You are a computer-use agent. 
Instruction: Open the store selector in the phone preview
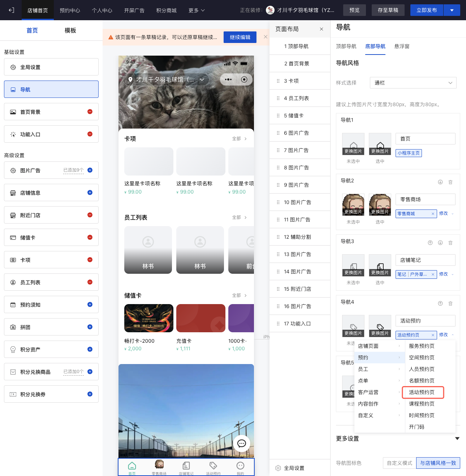167,79
